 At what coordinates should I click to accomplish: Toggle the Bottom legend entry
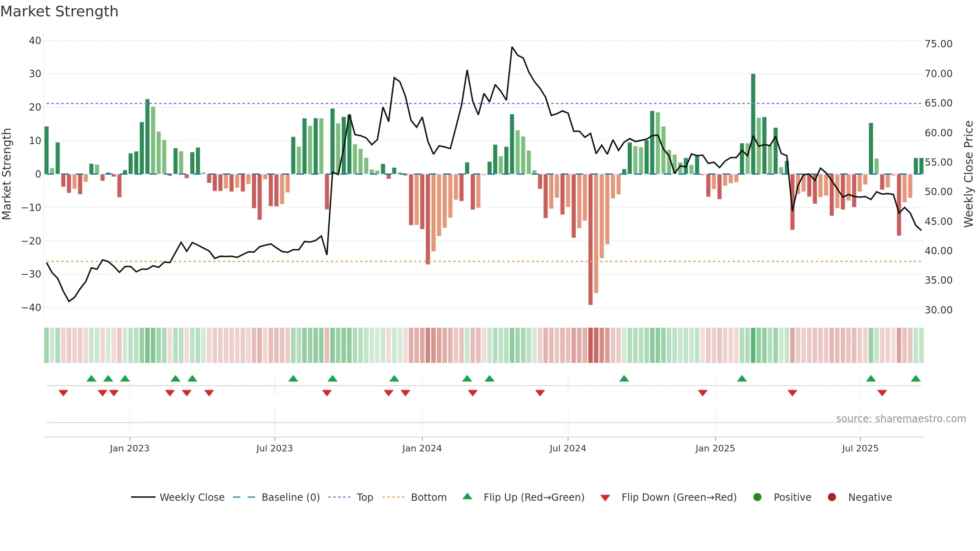414,497
